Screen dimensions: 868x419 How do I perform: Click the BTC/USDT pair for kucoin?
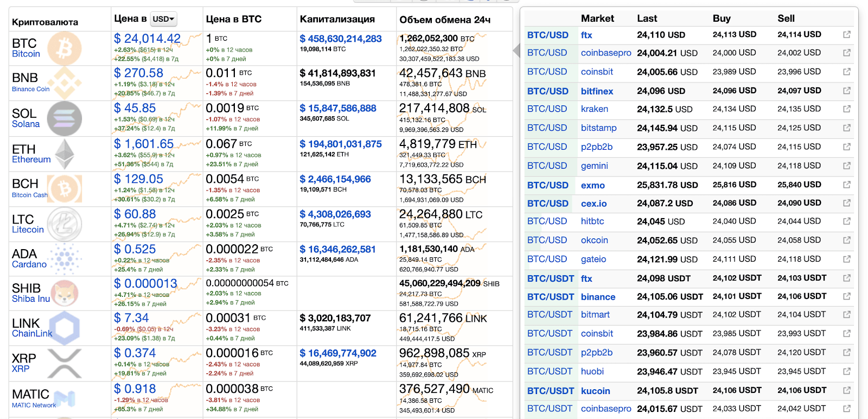550,391
